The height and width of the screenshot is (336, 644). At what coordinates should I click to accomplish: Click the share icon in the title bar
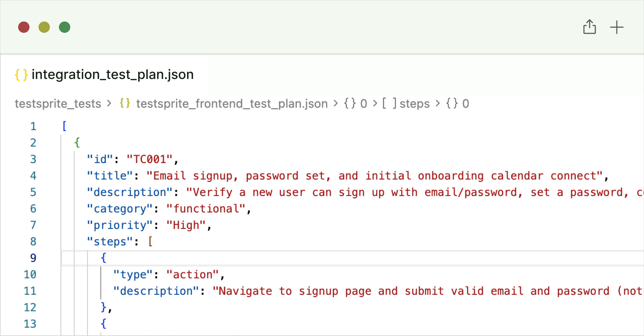point(589,27)
